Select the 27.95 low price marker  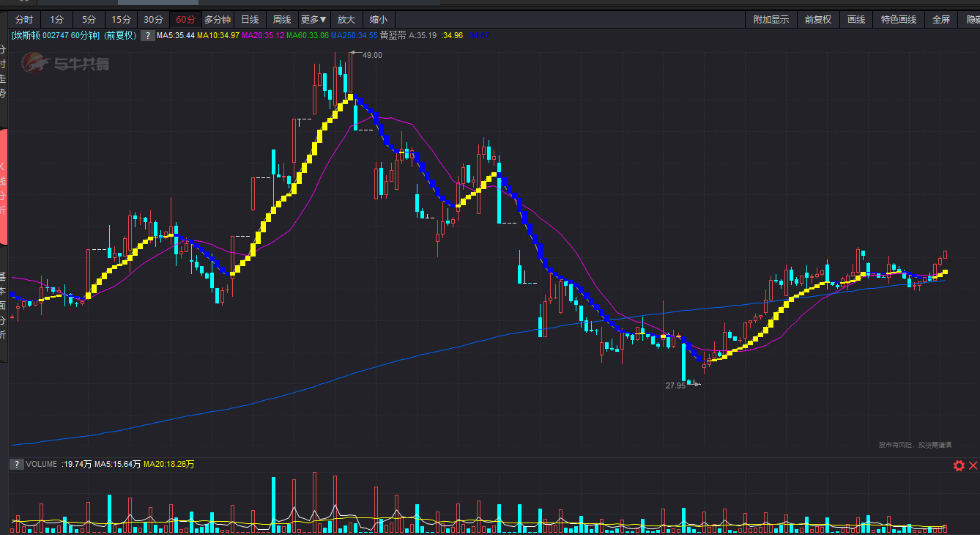(x=675, y=385)
